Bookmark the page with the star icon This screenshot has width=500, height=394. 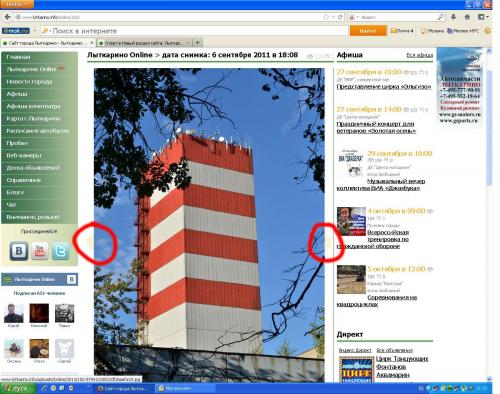click(x=326, y=17)
